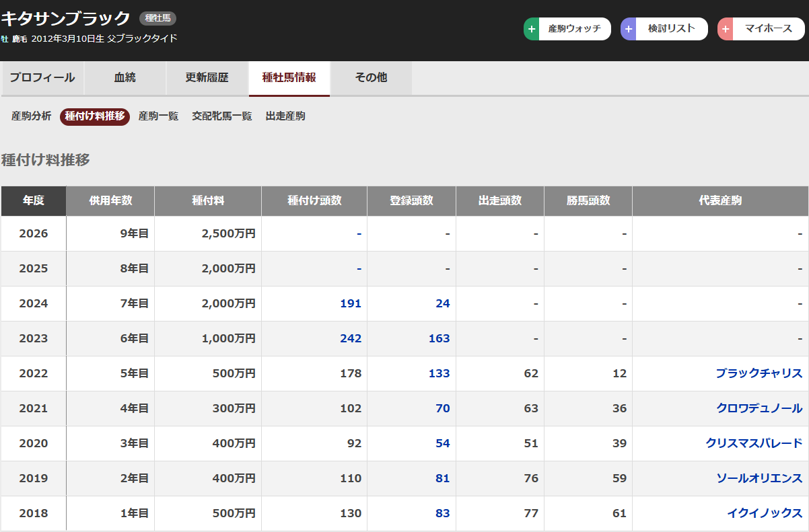809x532 pixels.
Task: Select 種付け料推移 pill in sub-menu
Action: coord(95,116)
